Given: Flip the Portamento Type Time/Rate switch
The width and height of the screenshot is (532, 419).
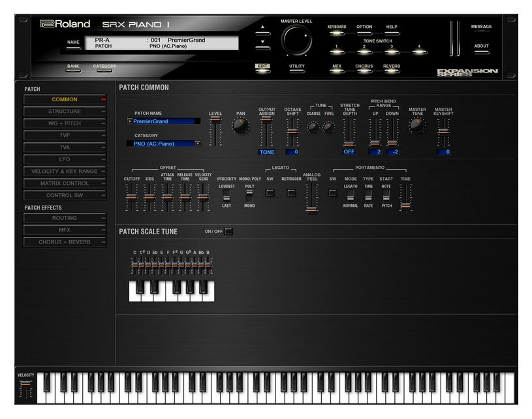Looking at the screenshot, I should pyautogui.click(x=368, y=196).
